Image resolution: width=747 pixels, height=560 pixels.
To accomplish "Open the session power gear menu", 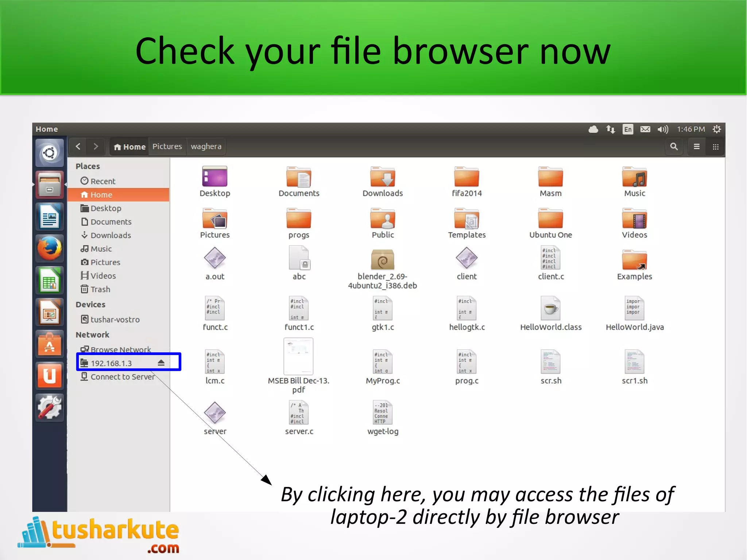I will [717, 129].
